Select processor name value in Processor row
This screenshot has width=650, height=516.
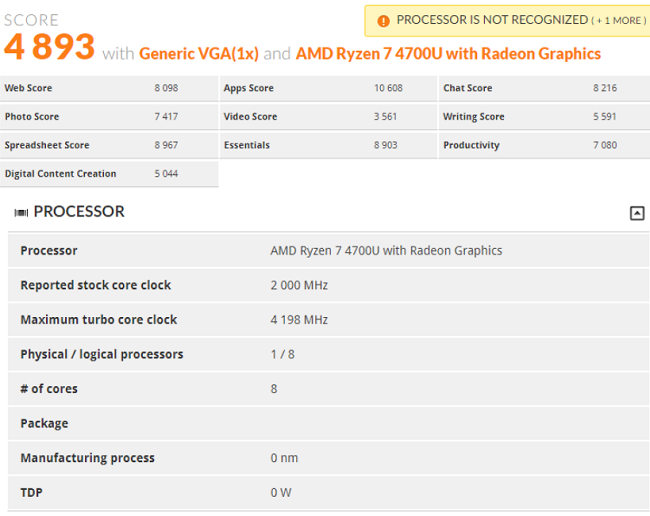(x=386, y=251)
